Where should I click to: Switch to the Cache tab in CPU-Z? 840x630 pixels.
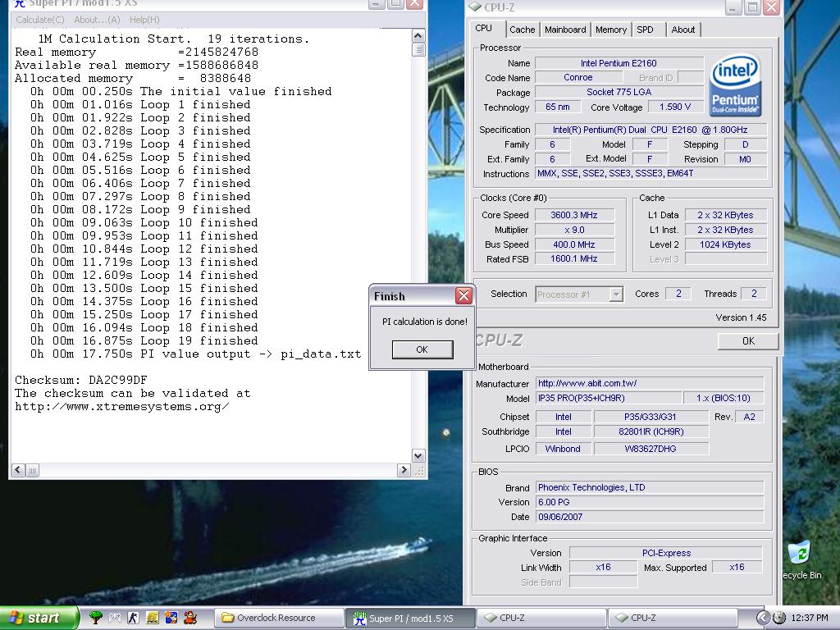tap(523, 30)
